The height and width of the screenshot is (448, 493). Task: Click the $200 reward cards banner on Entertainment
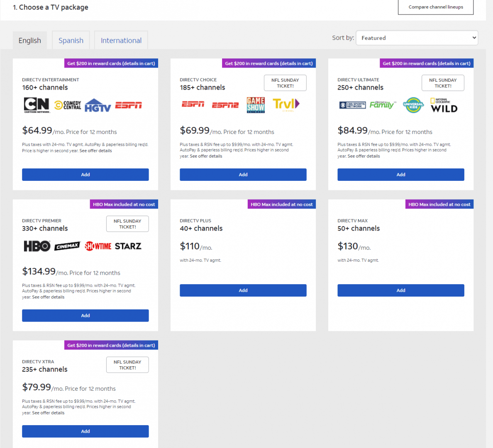point(111,63)
